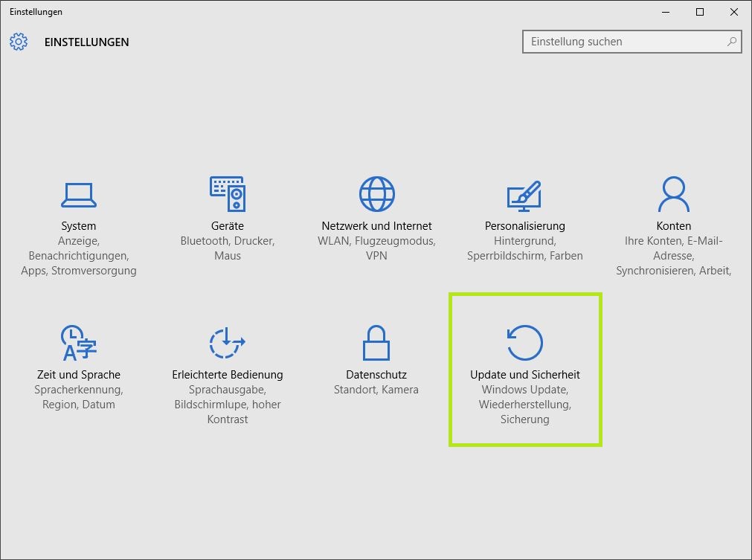Open the Datenschutz padlock icon

pyautogui.click(x=376, y=343)
